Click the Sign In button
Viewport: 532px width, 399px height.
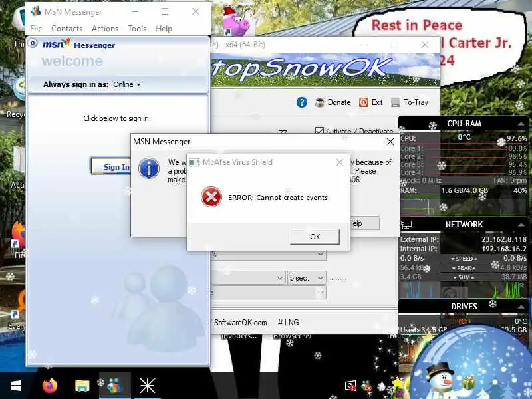coord(110,167)
